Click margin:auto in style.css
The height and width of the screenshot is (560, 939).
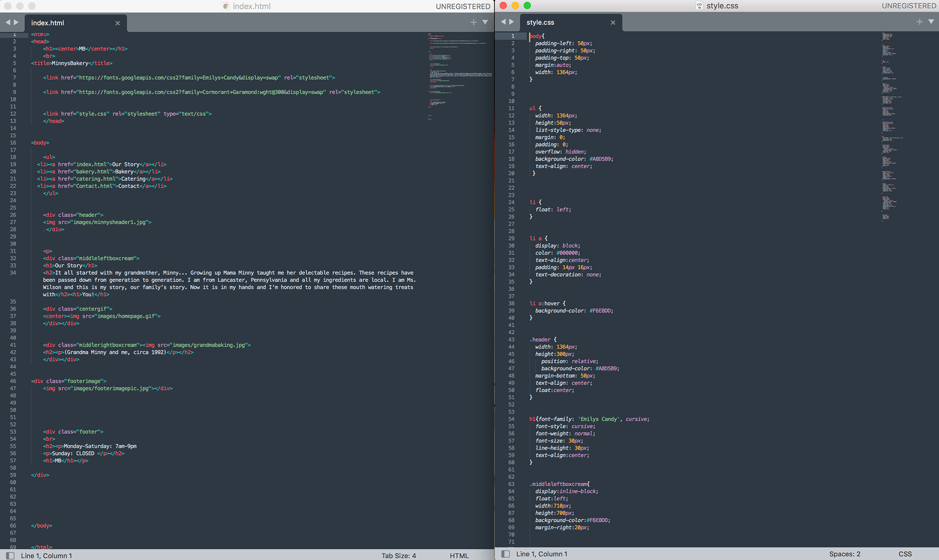553,65
